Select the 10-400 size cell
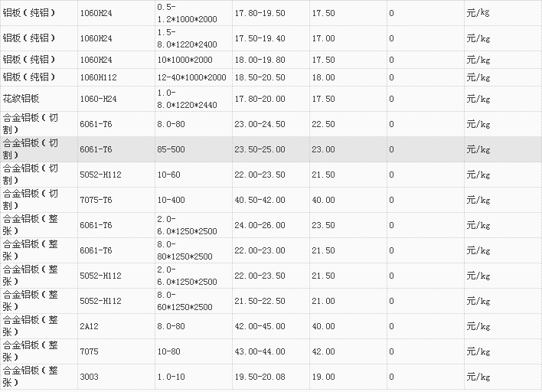This screenshot has height=392, width=542. tap(172, 200)
